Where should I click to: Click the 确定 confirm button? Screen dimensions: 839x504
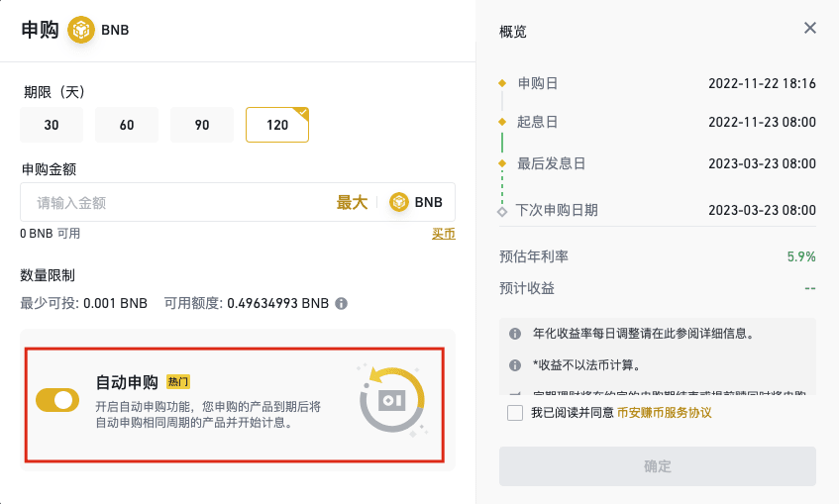tap(658, 466)
